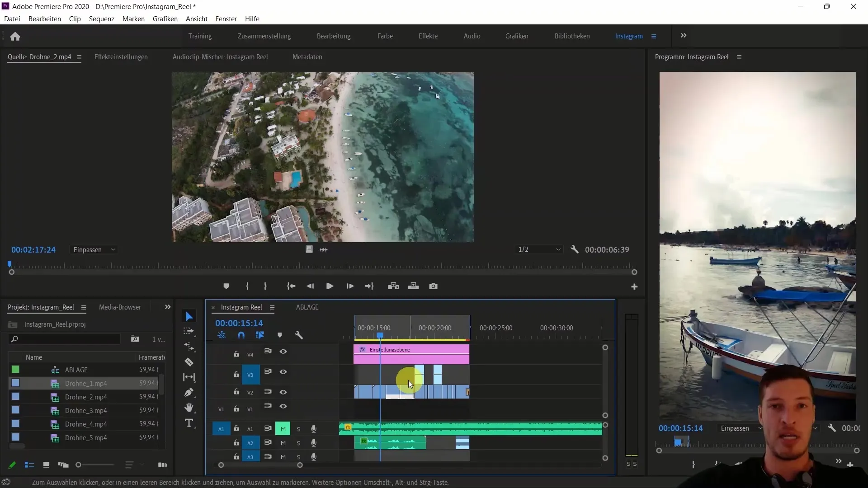Drag timeline playhead at 00:00:15:14
This screenshot has width=868, height=488.
[x=379, y=335]
